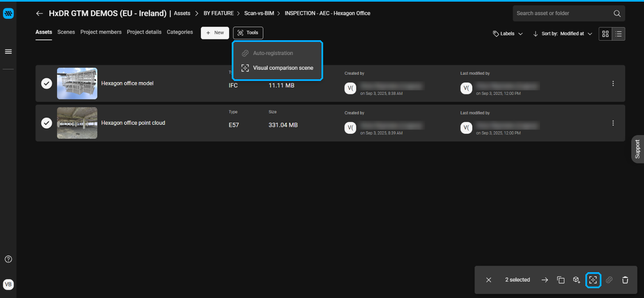The height and width of the screenshot is (298, 644).
Task: Switch to the Assets tab
Action: pyautogui.click(x=44, y=32)
